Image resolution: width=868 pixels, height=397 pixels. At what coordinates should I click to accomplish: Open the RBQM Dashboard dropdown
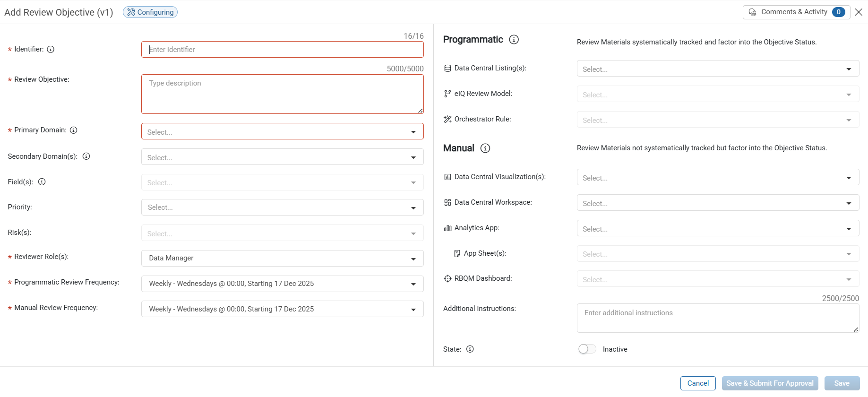[x=718, y=279]
